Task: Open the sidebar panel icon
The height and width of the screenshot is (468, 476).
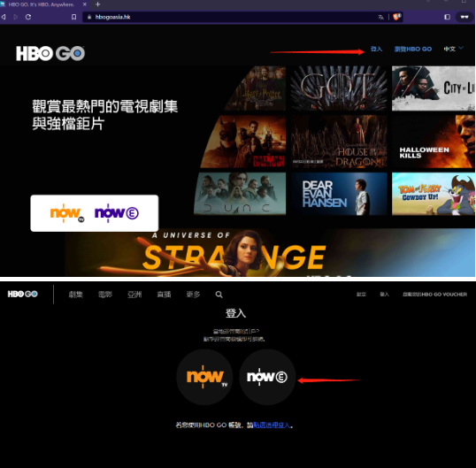Action: 447,17
